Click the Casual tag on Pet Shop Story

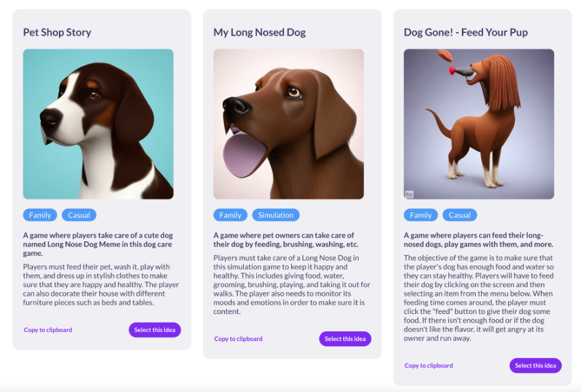[x=79, y=215]
